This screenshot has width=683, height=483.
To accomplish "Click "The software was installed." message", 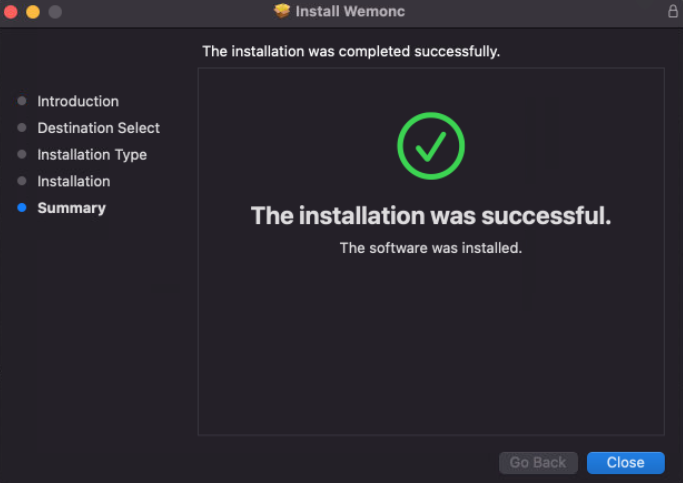I will (x=431, y=247).
